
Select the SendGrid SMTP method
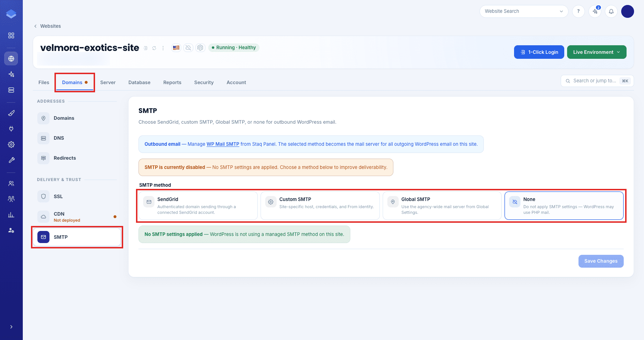coord(198,206)
